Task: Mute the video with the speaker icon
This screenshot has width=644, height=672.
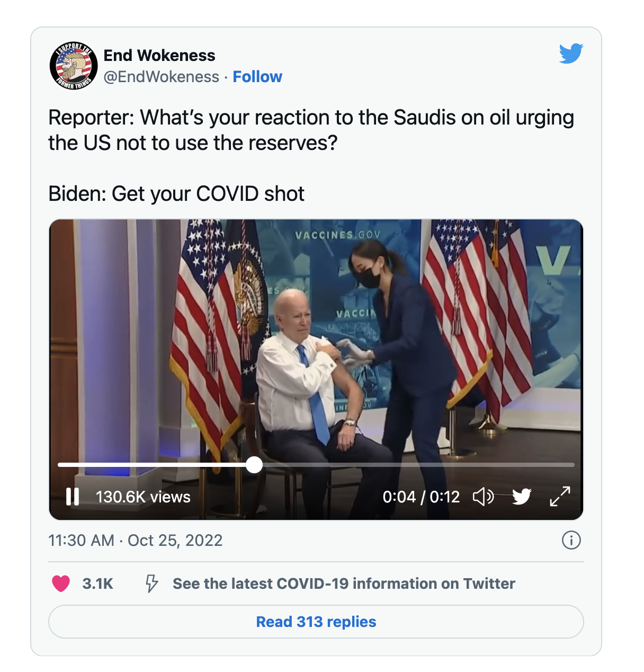Action: coord(483,497)
